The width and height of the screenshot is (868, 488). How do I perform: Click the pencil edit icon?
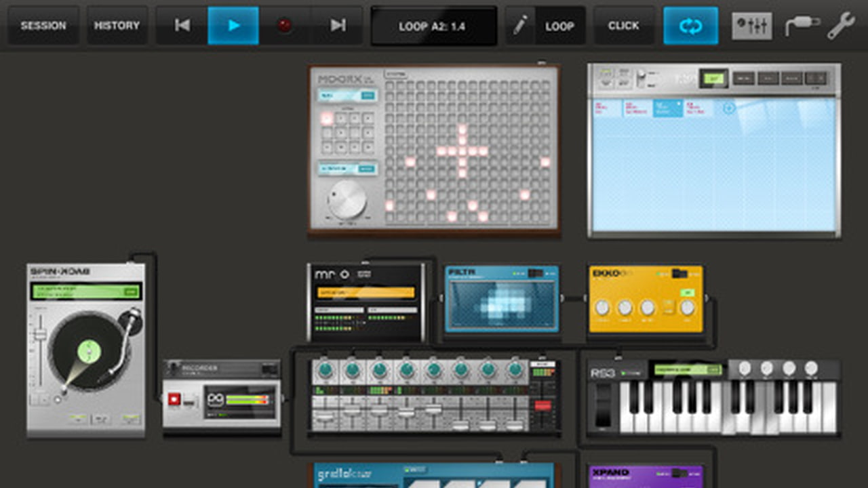[520, 26]
